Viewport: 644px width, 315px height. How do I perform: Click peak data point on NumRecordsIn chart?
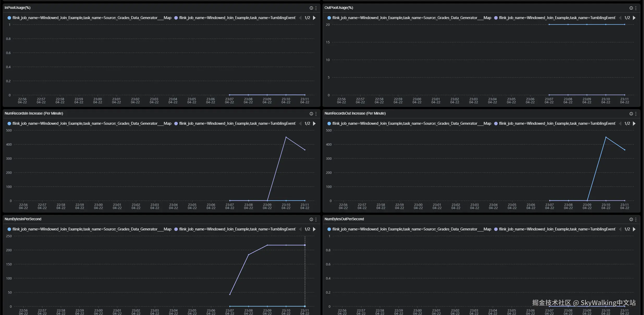pos(286,137)
